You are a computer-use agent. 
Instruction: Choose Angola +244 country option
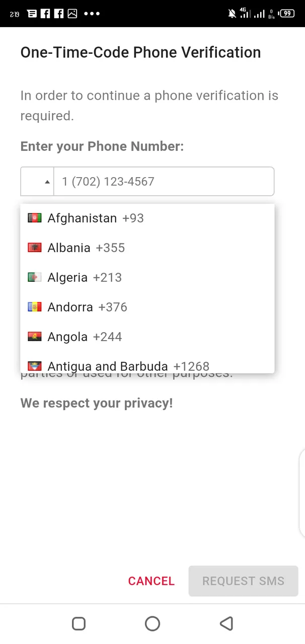(x=85, y=337)
